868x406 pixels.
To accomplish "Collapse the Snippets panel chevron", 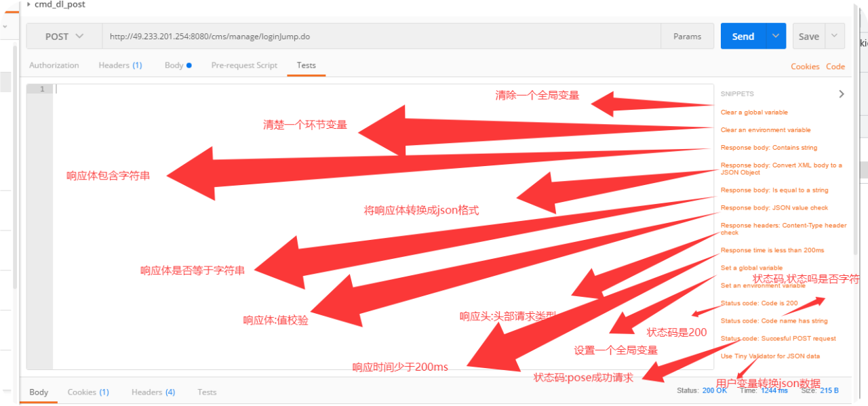I will pyautogui.click(x=842, y=94).
